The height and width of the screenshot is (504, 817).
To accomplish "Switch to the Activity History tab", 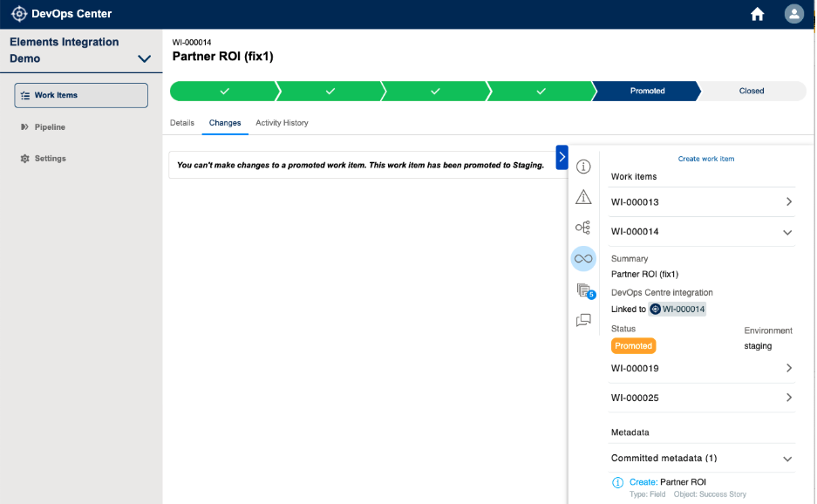I will click(282, 123).
